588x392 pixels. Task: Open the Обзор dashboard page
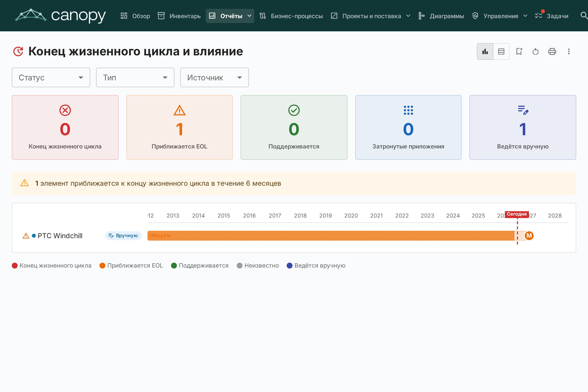[x=135, y=16]
